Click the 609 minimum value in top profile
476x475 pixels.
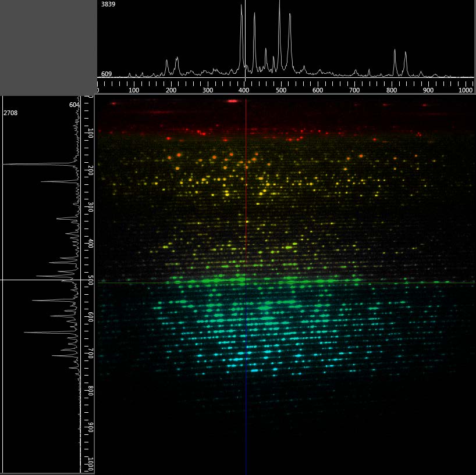coord(106,74)
